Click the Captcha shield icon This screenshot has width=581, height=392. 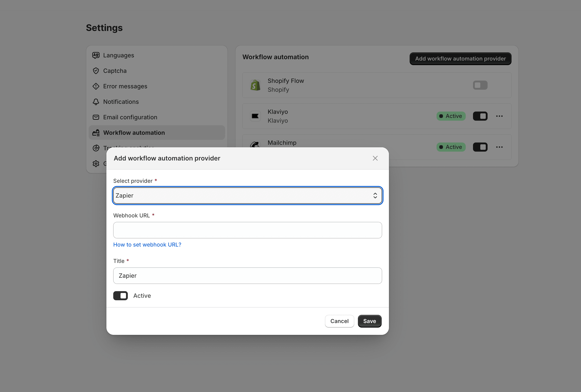pos(96,71)
